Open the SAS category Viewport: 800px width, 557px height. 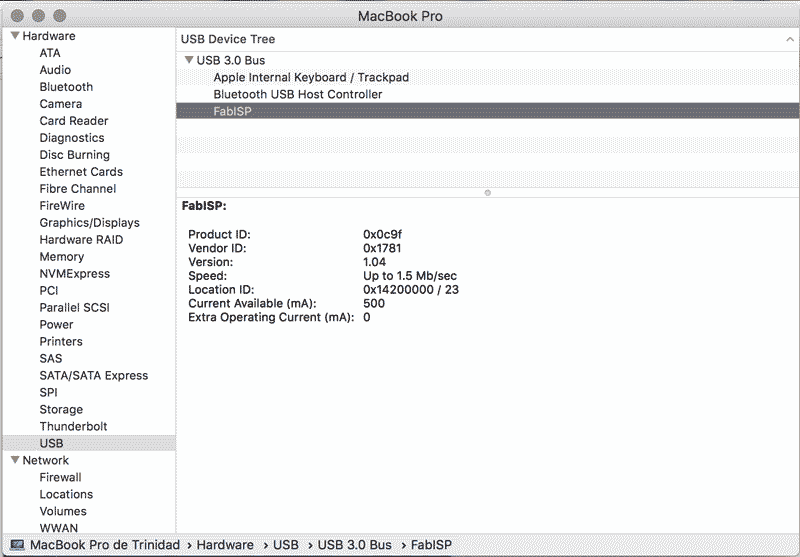[x=51, y=359]
